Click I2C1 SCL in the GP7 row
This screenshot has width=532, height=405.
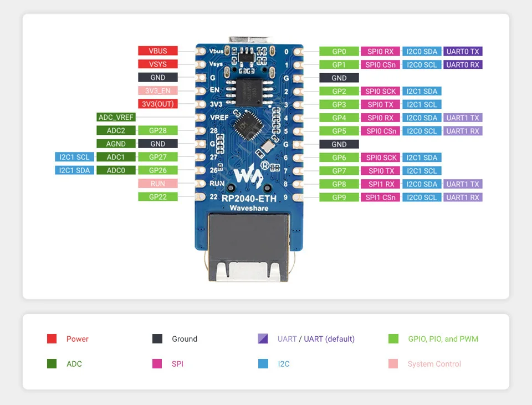[x=422, y=170]
